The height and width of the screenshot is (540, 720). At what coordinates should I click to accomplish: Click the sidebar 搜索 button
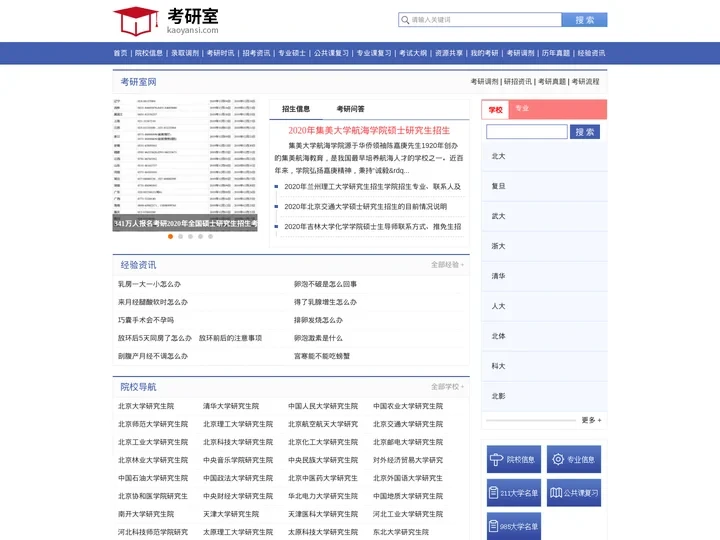coord(585,132)
